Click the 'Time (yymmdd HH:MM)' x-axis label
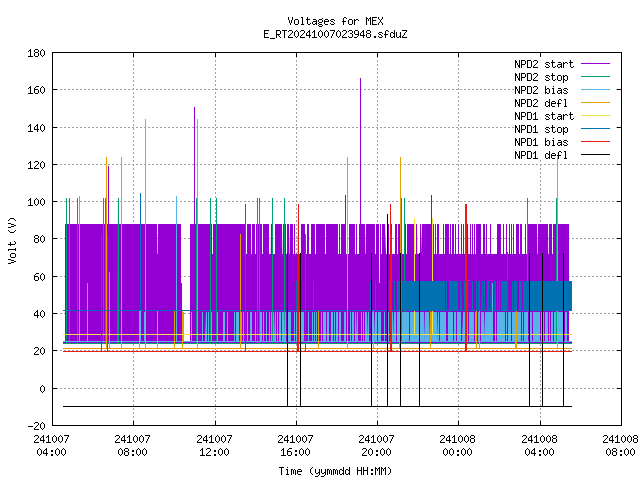Viewport: 640px width, 480px height. click(335, 471)
